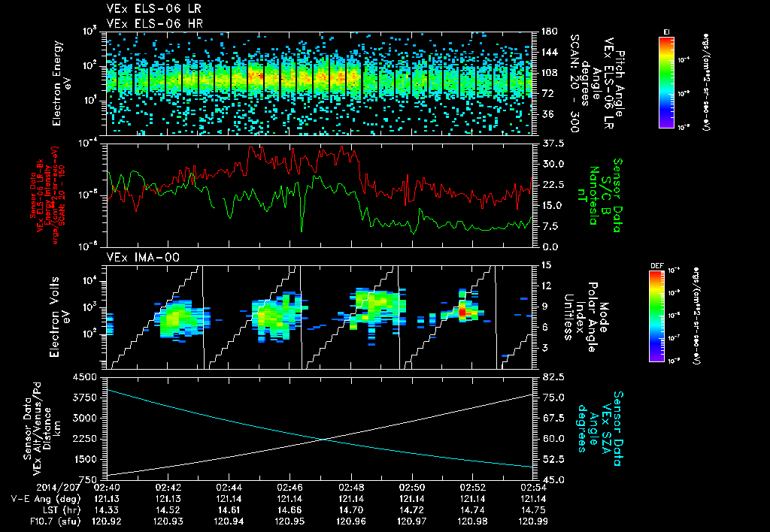Click the 'Electron Volts eV' axis label
This screenshot has width=770, height=532.
click(x=59, y=317)
